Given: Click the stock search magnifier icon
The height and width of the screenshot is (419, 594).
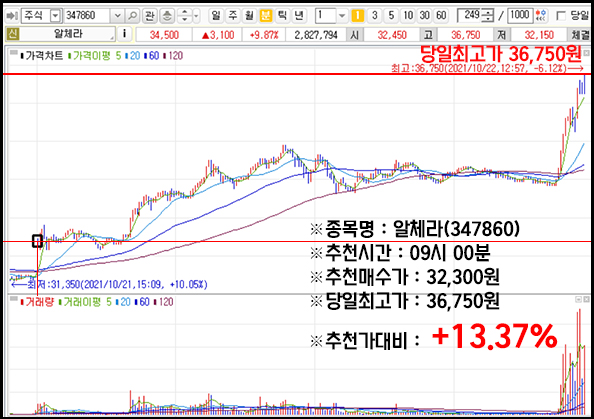Looking at the screenshot, I should point(133,16).
